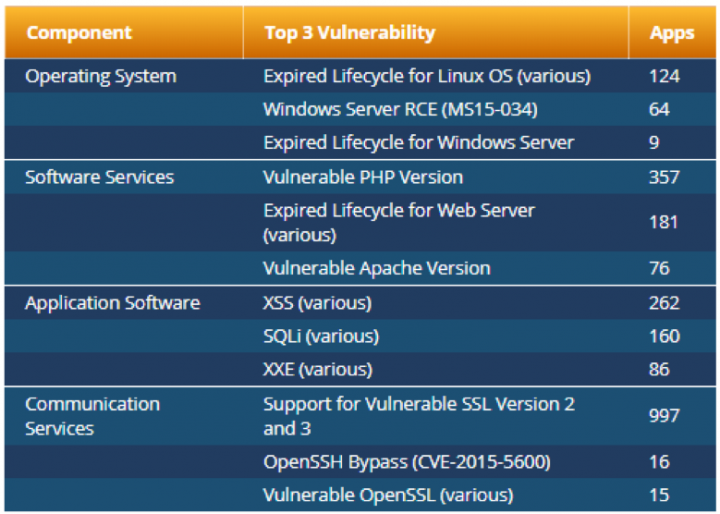
Task: Select SQLi (various) vulnerability
Action: 321,336
